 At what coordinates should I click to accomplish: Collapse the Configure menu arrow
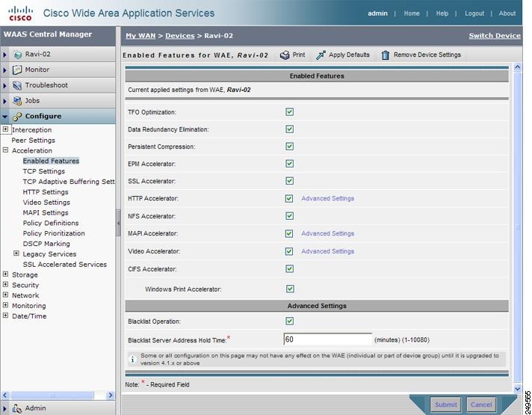pyautogui.click(x=4, y=117)
